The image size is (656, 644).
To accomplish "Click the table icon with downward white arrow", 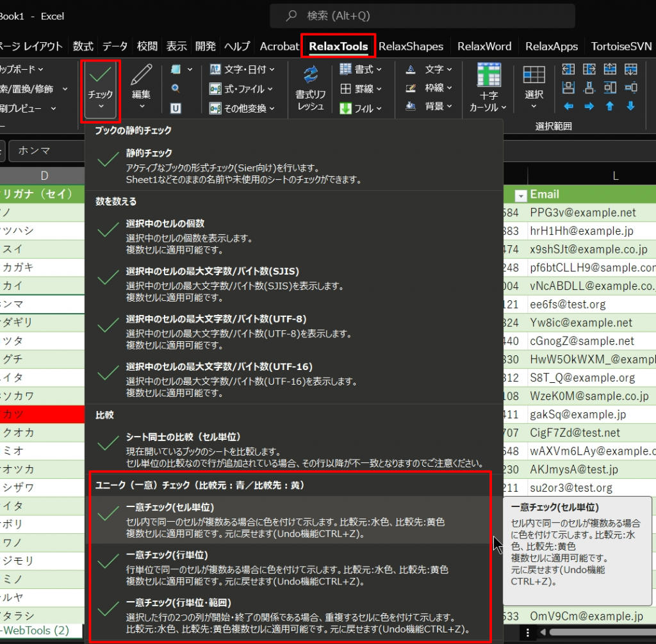I will 631,69.
